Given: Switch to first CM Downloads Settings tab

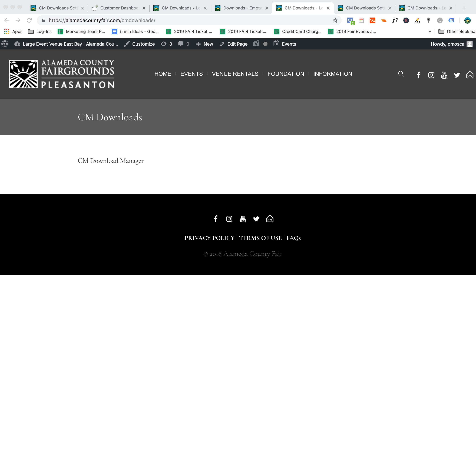Looking at the screenshot, I should pyautogui.click(x=58, y=8).
